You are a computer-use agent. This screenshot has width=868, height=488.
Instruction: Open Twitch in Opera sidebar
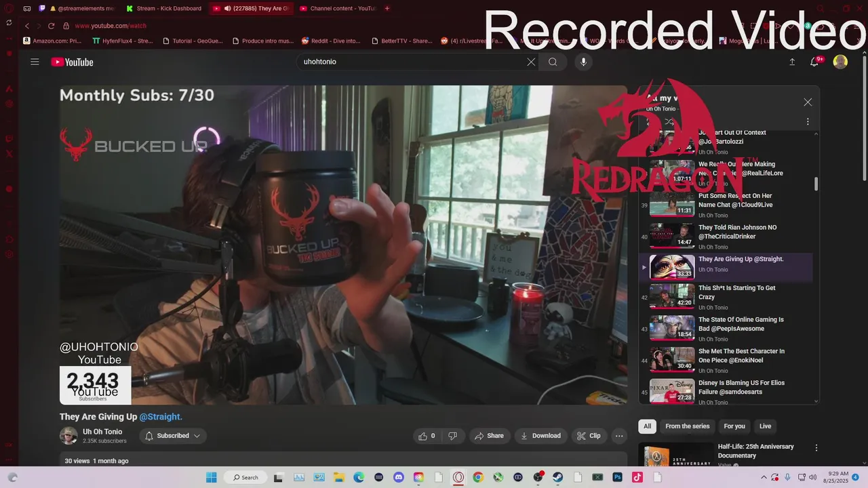click(9, 138)
